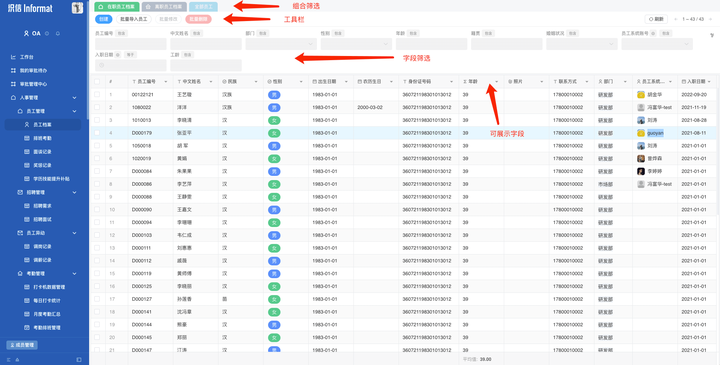Collapse the 员工管理 sidebar group
720x365 pixels.
point(74,111)
